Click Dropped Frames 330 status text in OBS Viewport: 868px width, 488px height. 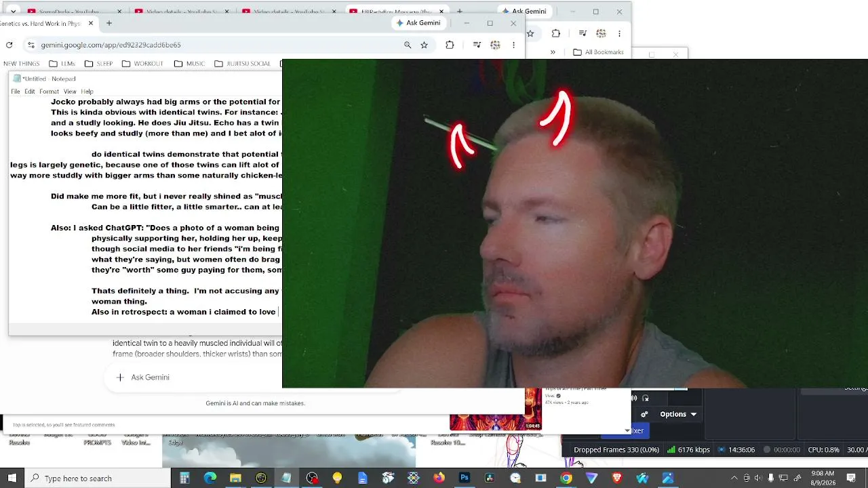[x=616, y=449]
